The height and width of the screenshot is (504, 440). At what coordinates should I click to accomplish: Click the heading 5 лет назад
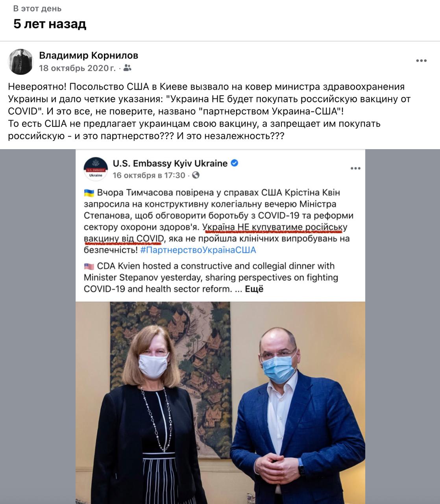pyautogui.click(x=50, y=24)
